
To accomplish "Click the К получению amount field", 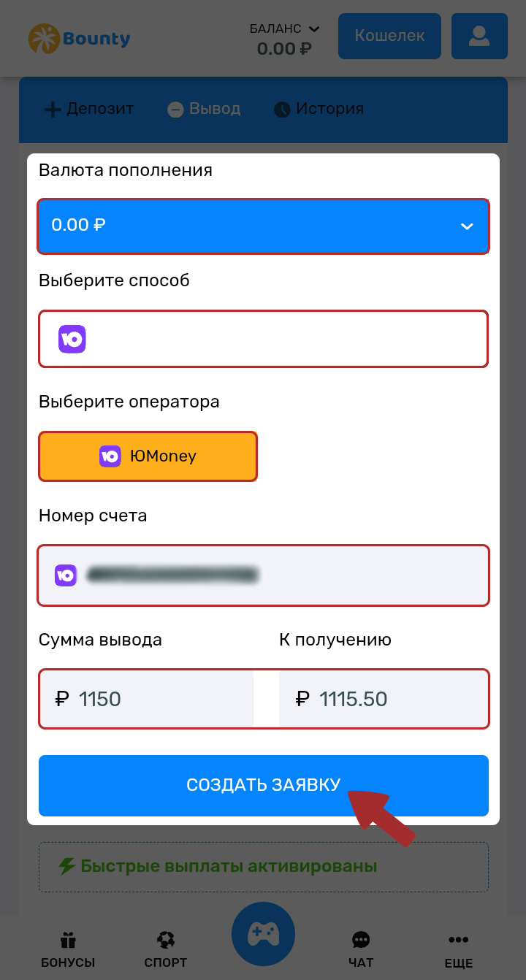I will click(384, 699).
